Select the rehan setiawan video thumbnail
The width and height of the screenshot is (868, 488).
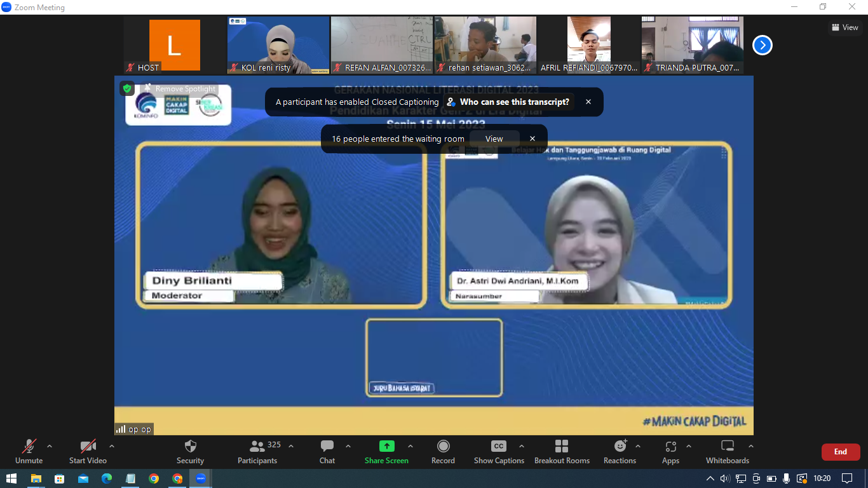tap(485, 45)
